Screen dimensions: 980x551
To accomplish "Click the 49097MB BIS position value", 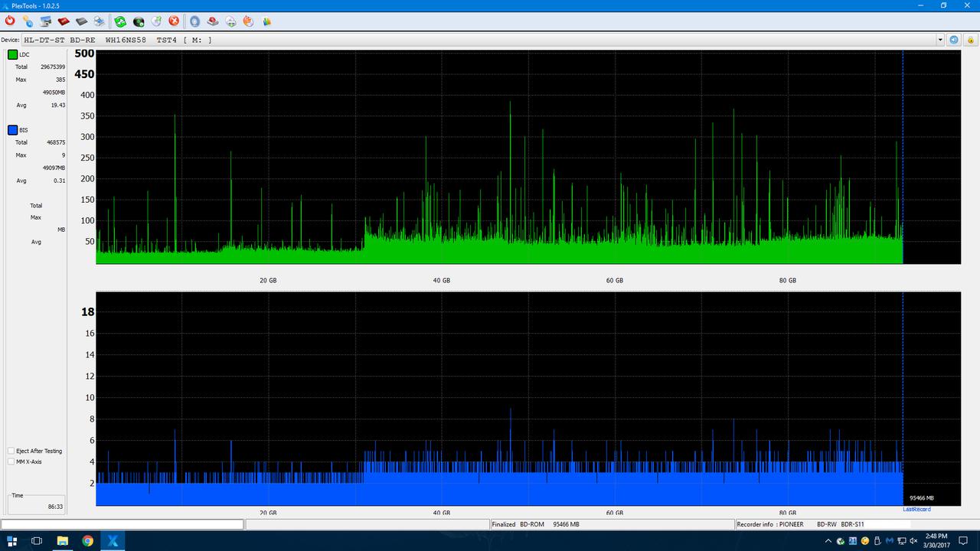I will point(54,168).
